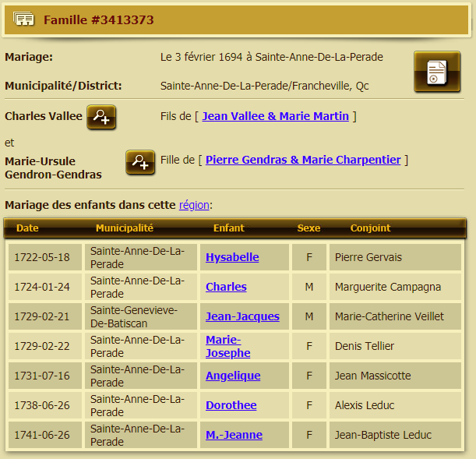476x459 pixels.
Task: Click spouse name Marguerite Campagna
Action: click(388, 287)
